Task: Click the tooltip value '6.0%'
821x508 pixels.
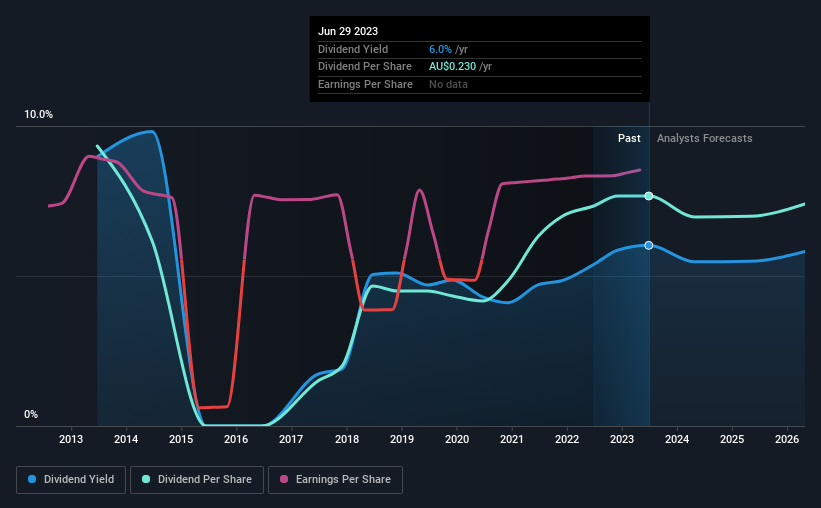Action: pyautogui.click(x=440, y=49)
